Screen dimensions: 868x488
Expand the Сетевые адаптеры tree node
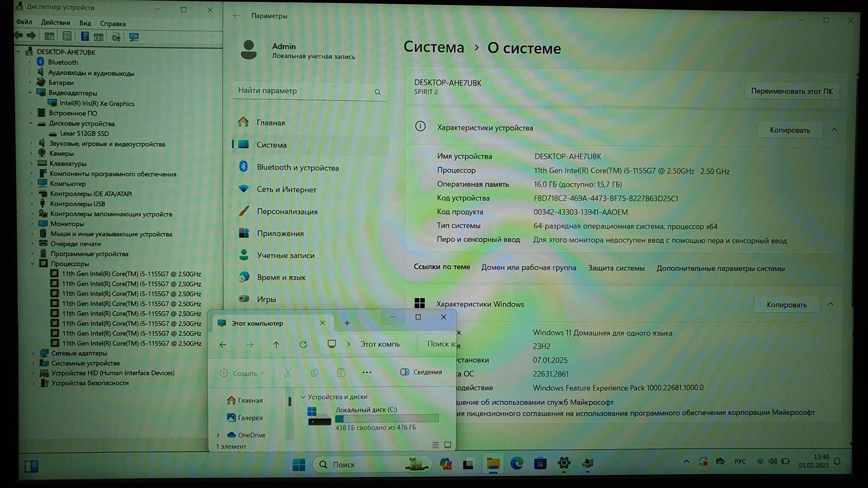tap(33, 353)
